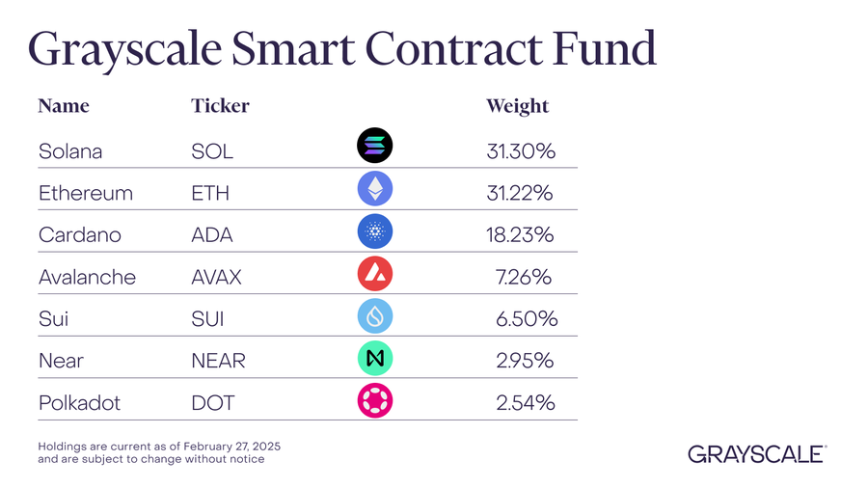This screenshot has height=488, width=868.
Task: Click the AVAX ticker label
Action: coord(217,278)
